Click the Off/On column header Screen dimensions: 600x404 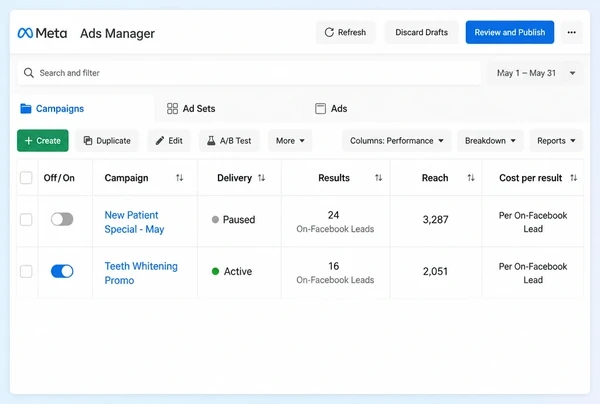click(x=59, y=178)
